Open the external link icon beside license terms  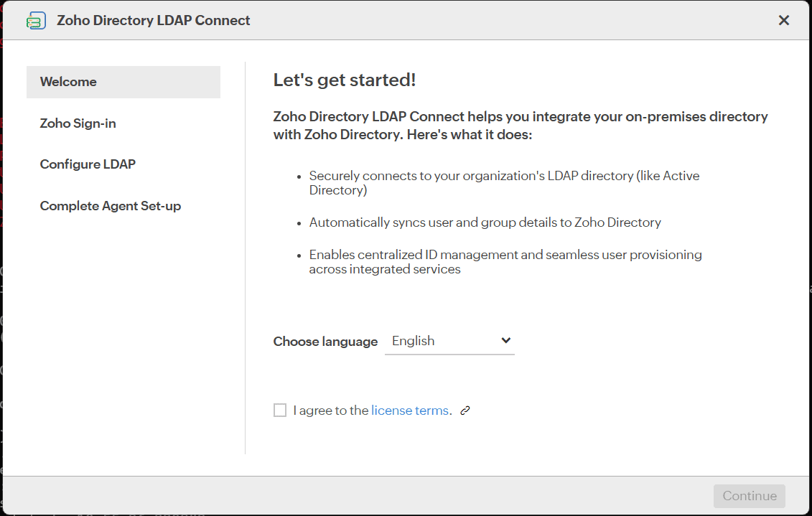[465, 411]
